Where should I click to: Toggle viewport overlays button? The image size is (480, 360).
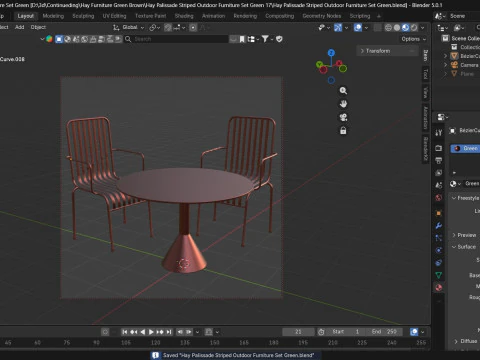358,28
